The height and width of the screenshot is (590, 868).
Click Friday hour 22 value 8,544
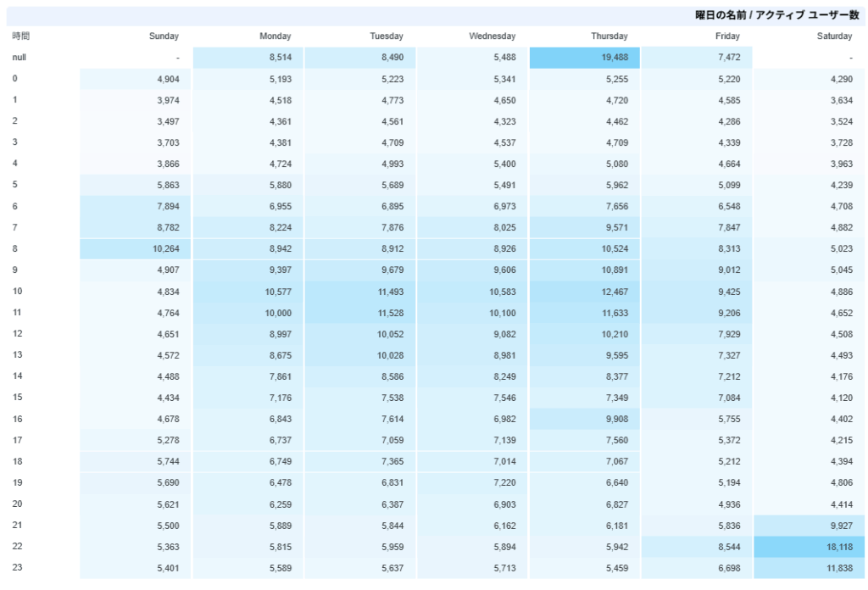click(x=728, y=547)
